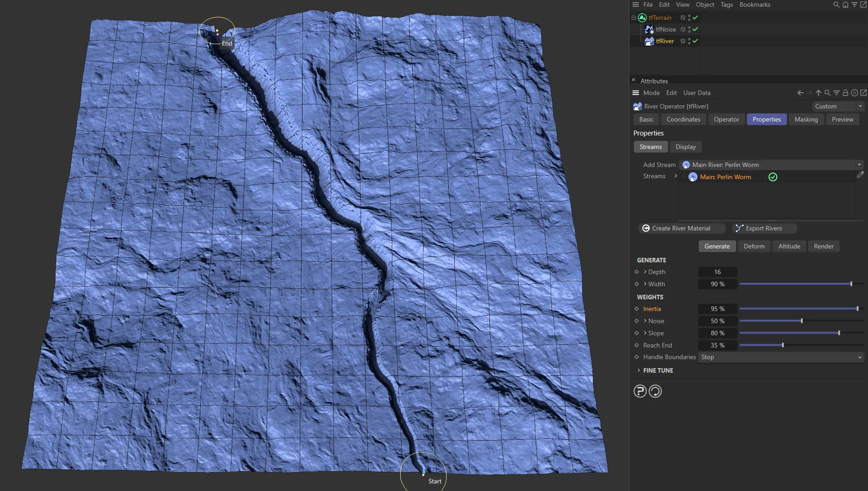
Task: Click the enabled checkmark next to Main: Perlin Worm
Action: coord(773,177)
